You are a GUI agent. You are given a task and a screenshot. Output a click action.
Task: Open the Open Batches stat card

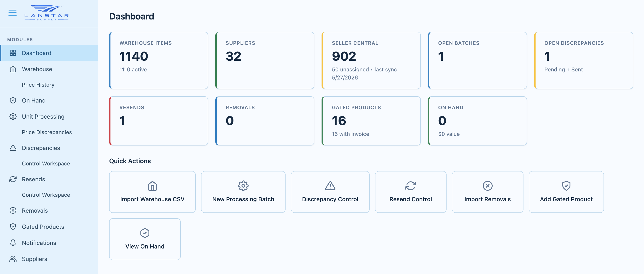coord(477,60)
